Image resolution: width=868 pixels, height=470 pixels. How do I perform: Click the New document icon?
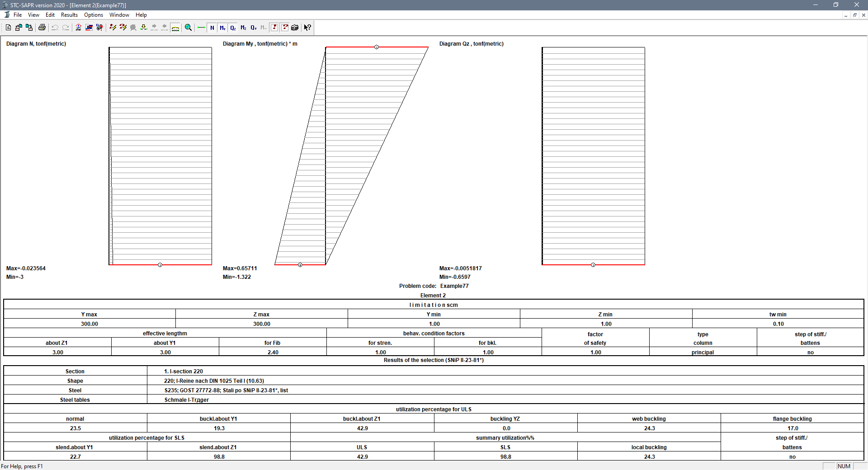tap(8, 28)
